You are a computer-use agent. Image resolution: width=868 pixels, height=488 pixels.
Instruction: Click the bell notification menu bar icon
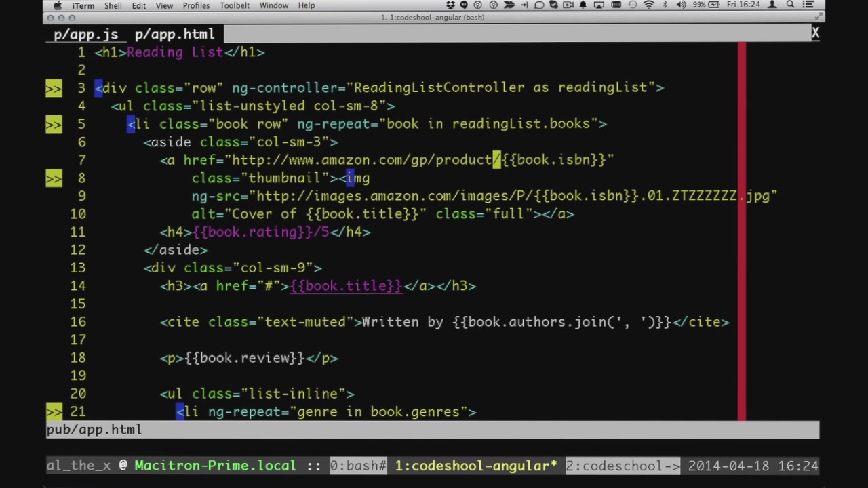[x=583, y=5]
